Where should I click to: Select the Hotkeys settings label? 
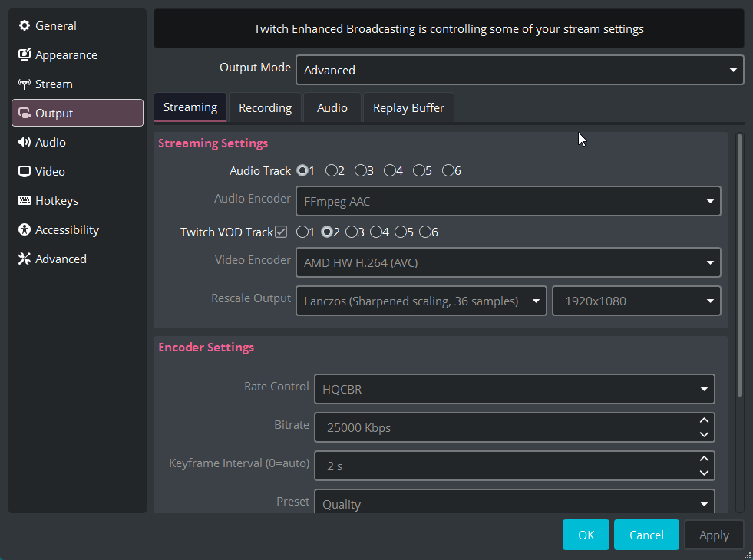tap(57, 200)
